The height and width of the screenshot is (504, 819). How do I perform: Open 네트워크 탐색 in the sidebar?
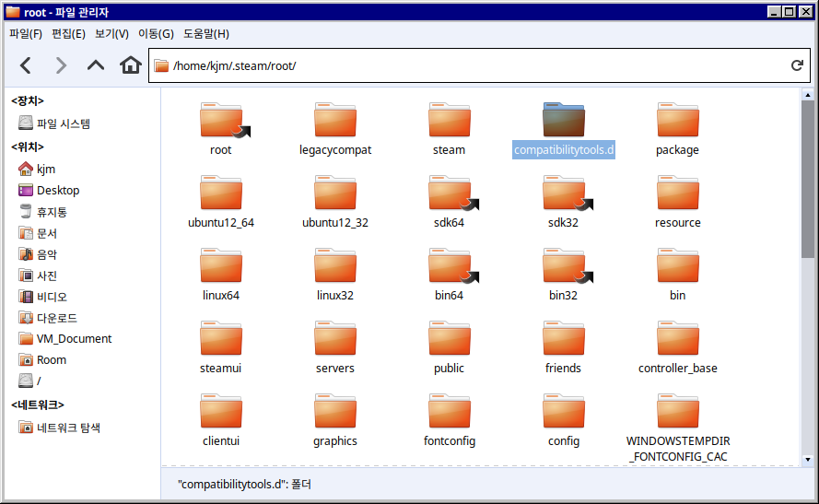tap(59, 428)
